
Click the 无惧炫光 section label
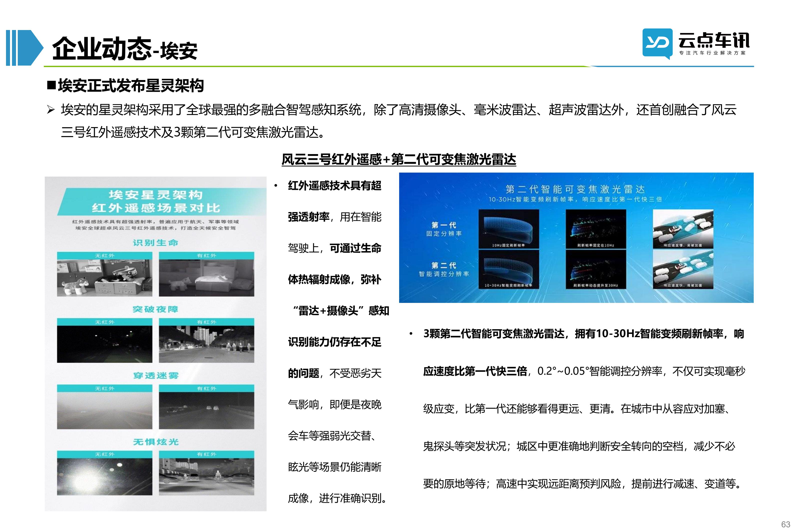tap(155, 442)
